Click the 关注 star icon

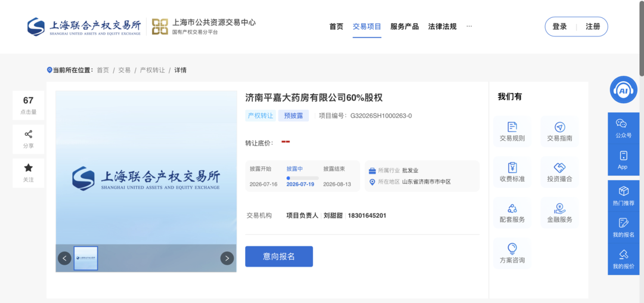tap(29, 168)
